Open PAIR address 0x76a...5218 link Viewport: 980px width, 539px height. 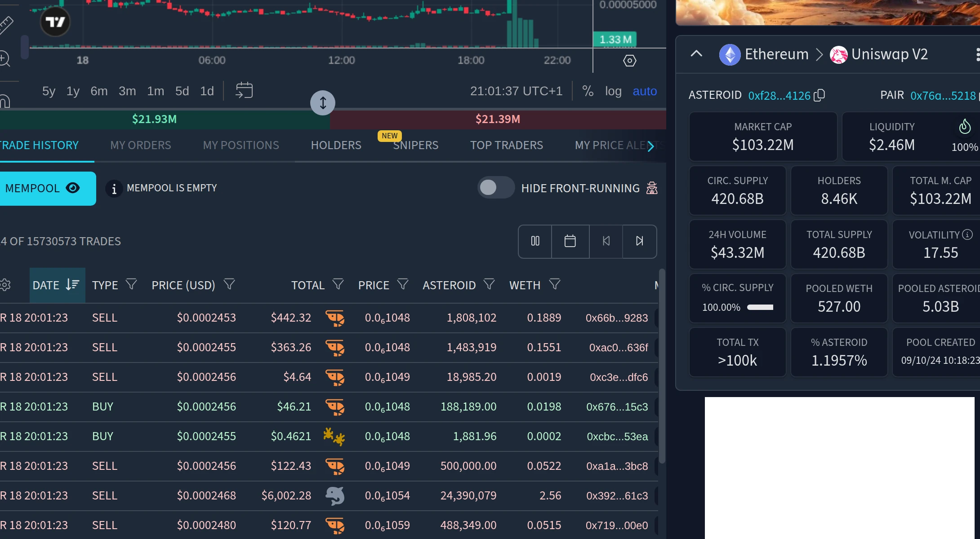943,96
